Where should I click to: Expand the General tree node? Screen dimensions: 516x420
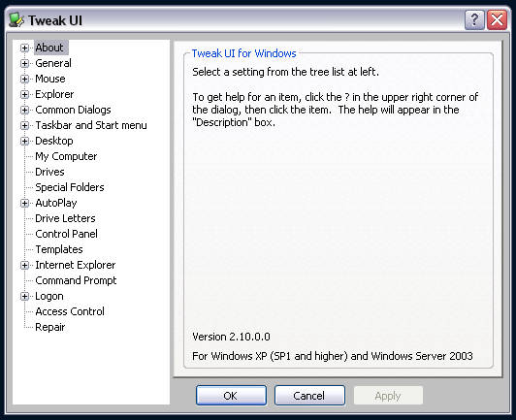tap(24, 63)
